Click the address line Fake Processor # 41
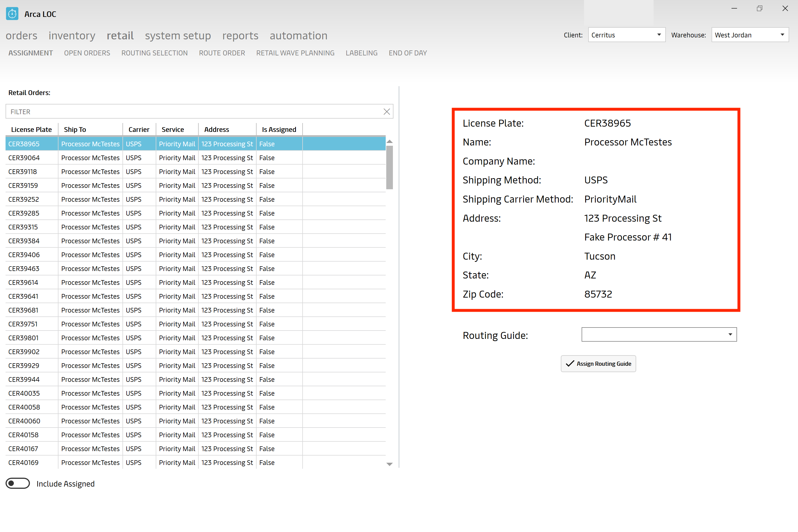Image resolution: width=798 pixels, height=532 pixels. (x=628, y=237)
